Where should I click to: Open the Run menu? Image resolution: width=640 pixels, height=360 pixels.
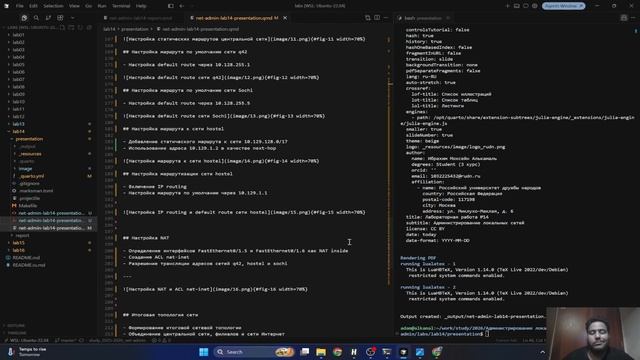tap(102, 6)
